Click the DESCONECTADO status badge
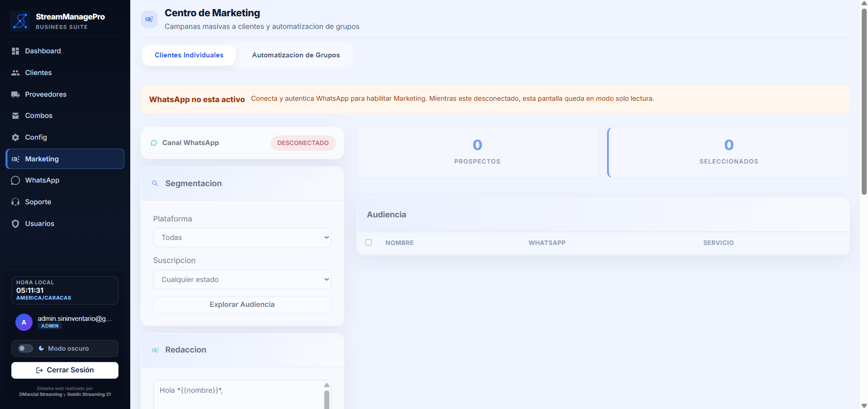This screenshot has height=409, width=868. point(303,143)
